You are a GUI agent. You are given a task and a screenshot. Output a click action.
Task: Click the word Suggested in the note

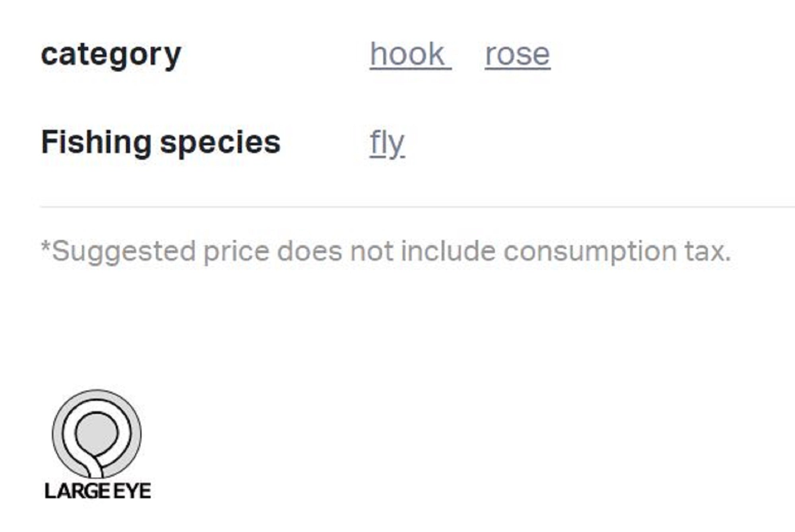click(x=124, y=251)
